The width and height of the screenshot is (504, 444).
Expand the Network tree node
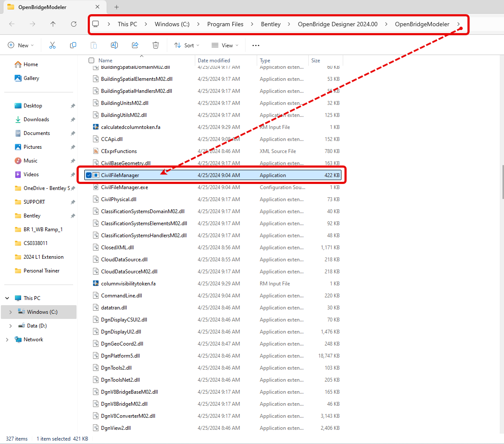click(x=7, y=340)
